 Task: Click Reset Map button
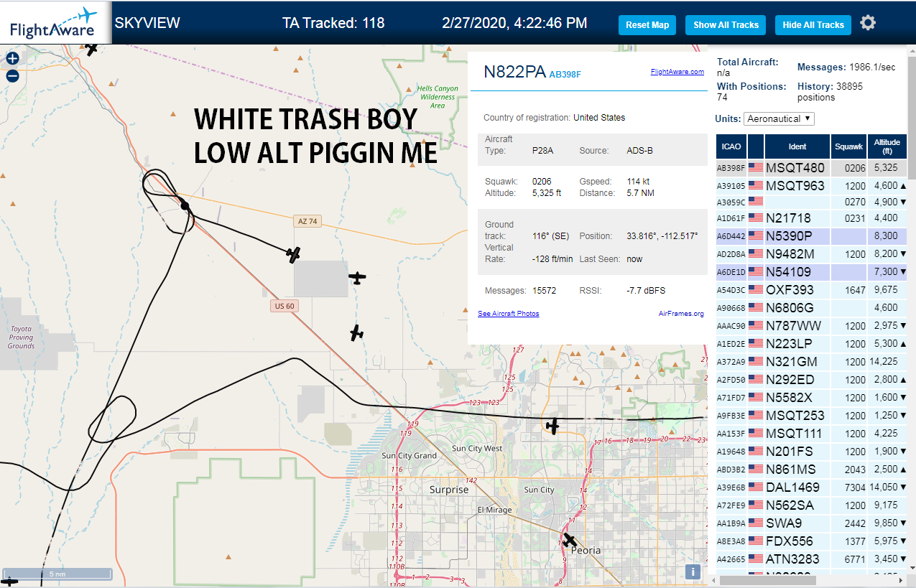647,24
